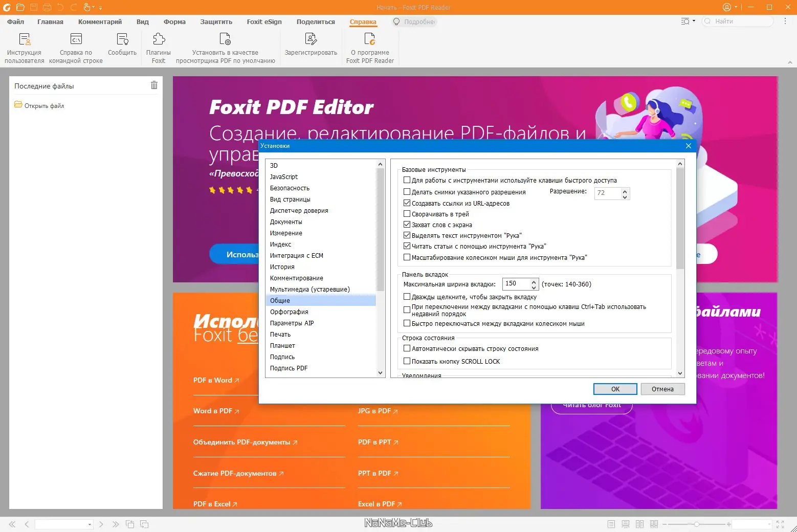Click the zoom out minus button
Viewport: 797px width, 532px height.
(x=665, y=524)
